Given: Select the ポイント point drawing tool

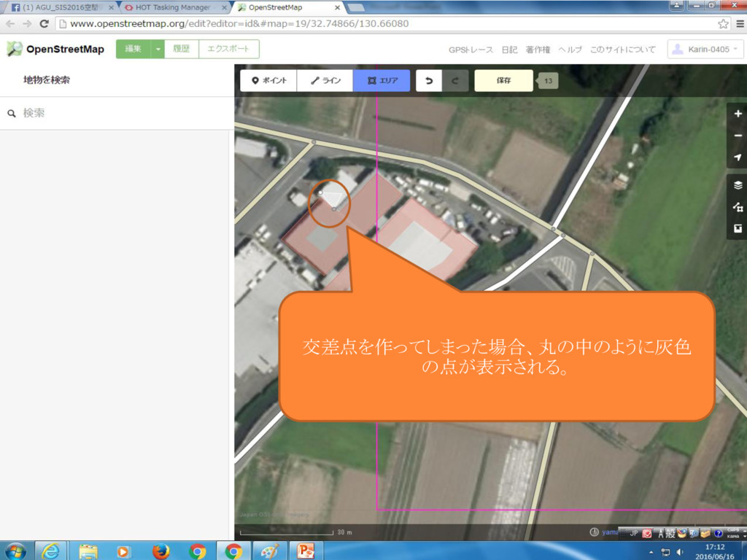Looking at the screenshot, I should pos(268,80).
